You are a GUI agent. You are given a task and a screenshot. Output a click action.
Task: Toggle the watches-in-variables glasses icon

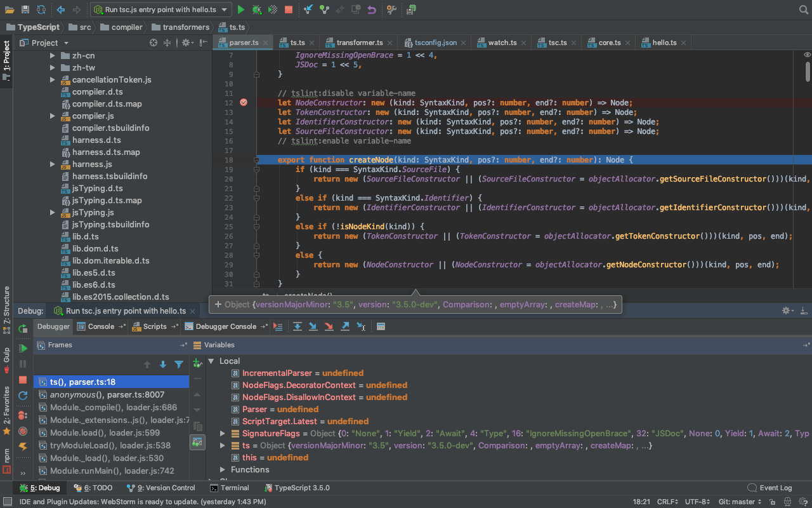(x=197, y=441)
